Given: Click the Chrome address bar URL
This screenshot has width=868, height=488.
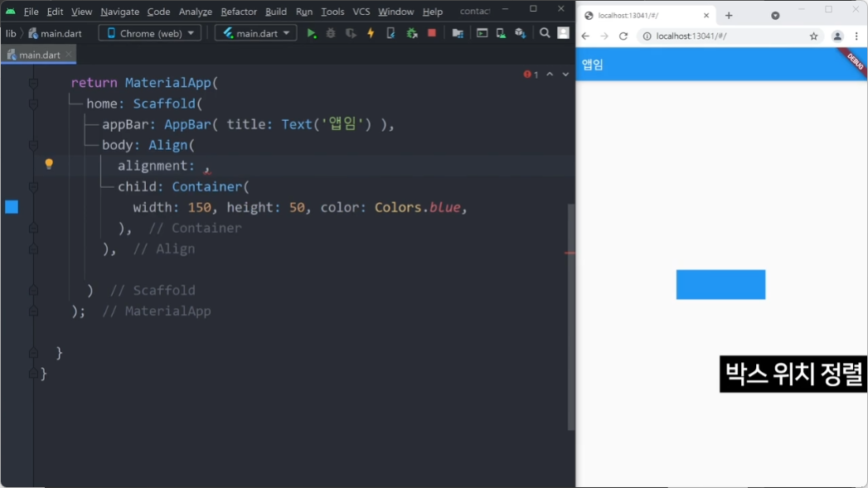Looking at the screenshot, I should 691,36.
